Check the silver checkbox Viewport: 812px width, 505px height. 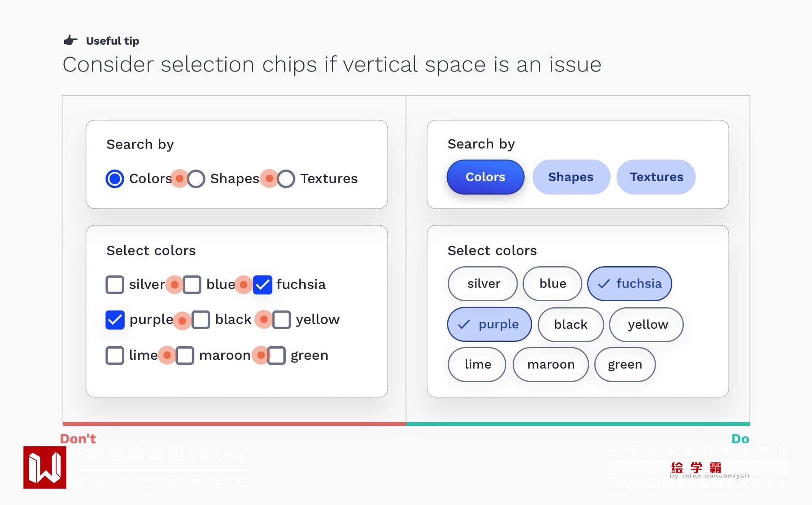click(x=115, y=285)
